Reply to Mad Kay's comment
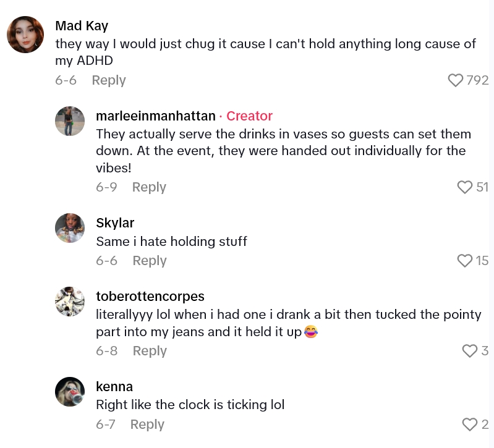This screenshot has height=448, width=494. click(108, 80)
